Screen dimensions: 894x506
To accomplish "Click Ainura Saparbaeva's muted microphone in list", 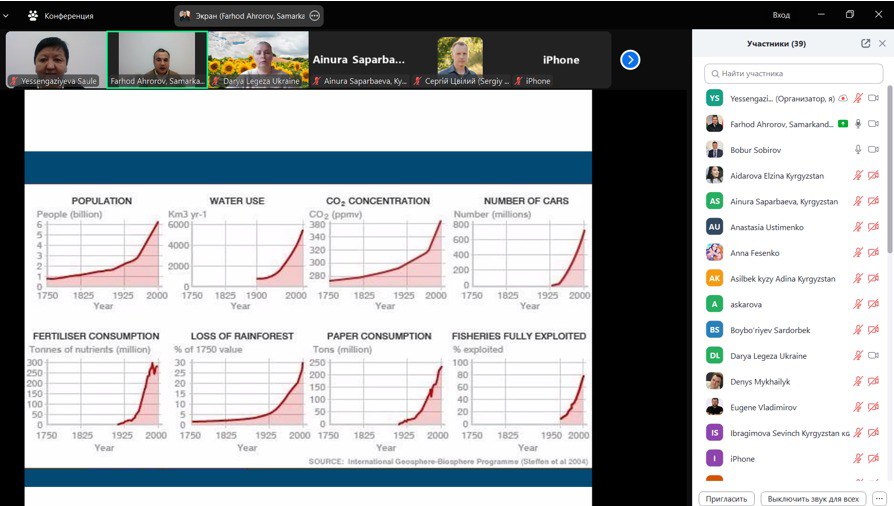I will click(858, 201).
